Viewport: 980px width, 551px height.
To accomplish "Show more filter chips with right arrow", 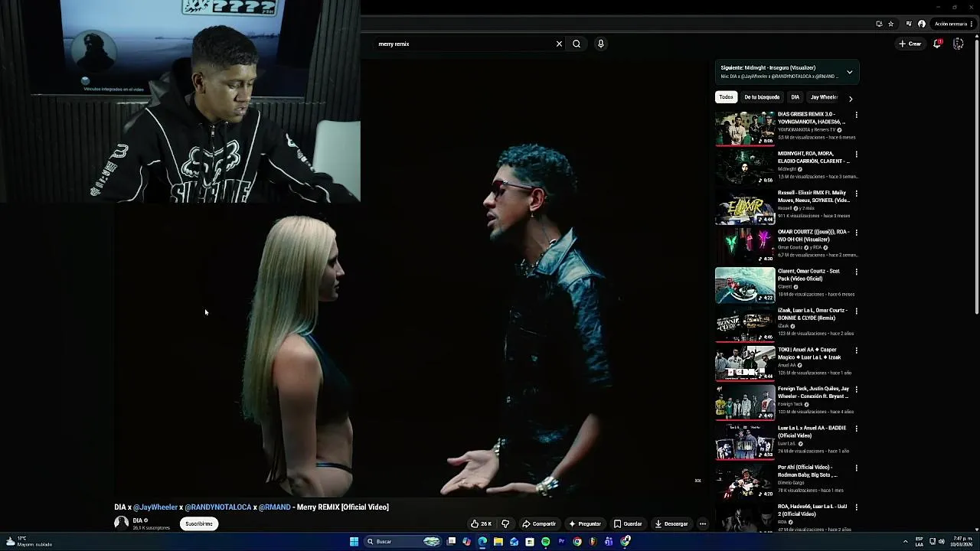I will 850,98.
